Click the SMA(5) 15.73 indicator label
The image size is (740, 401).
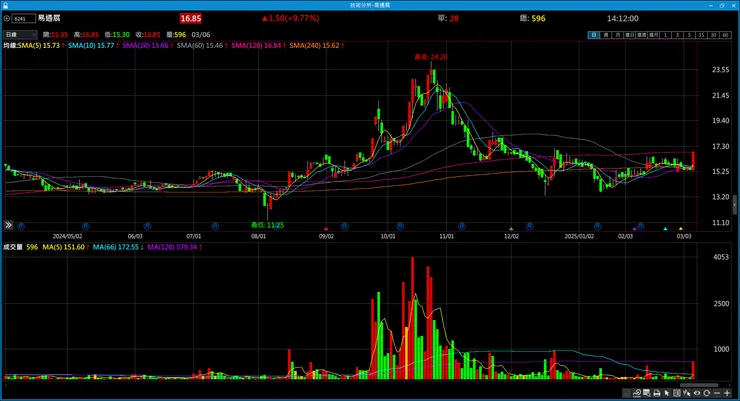tap(41, 45)
